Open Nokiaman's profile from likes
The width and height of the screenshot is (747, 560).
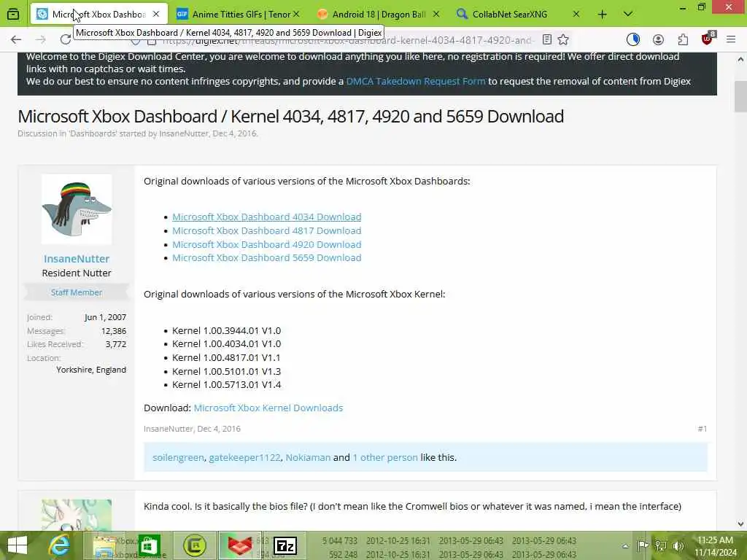click(x=308, y=457)
